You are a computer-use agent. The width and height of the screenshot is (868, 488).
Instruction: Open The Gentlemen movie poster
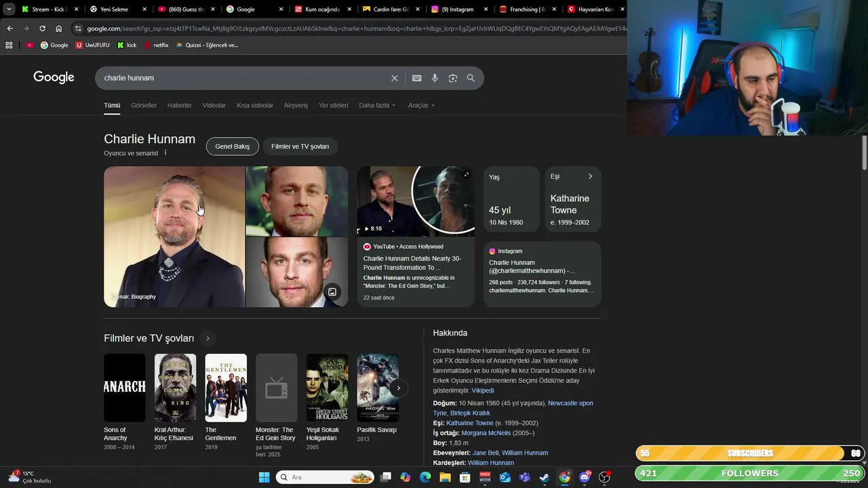pos(226,388)
